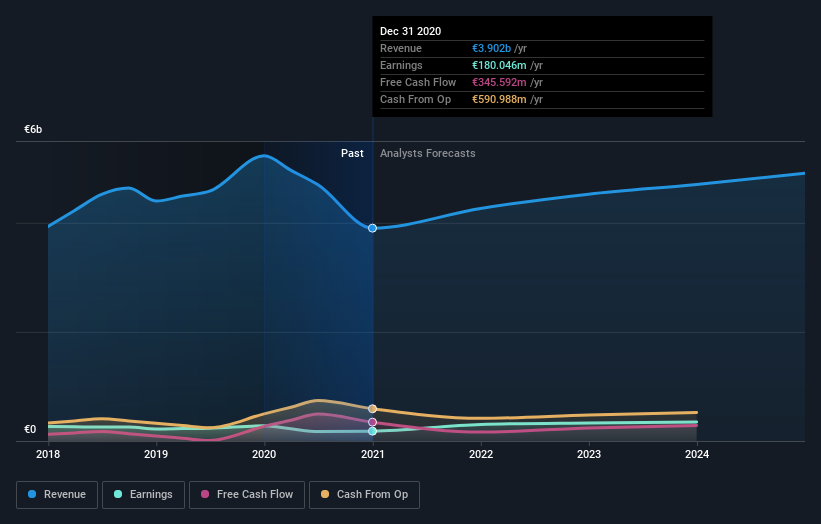821x524 pixels.
Task: Click the €590.988m cash from op value
Action: 499,99
